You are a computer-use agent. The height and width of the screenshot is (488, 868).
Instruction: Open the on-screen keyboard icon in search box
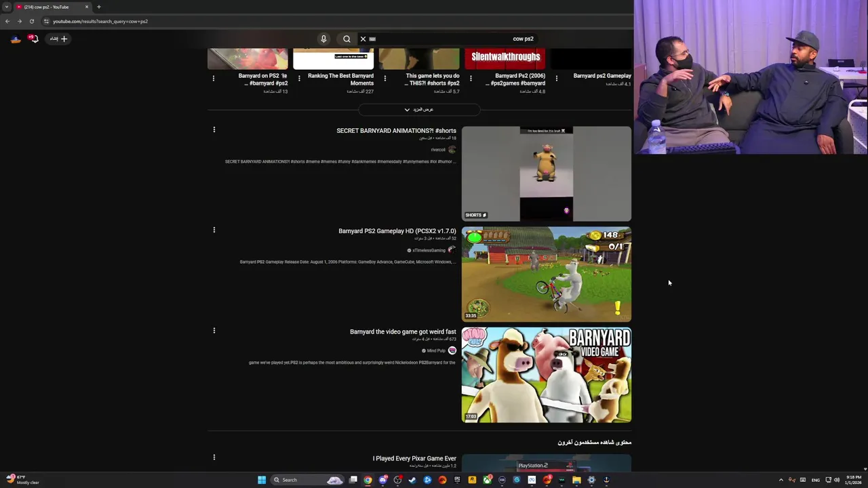(x=372, y=39)
